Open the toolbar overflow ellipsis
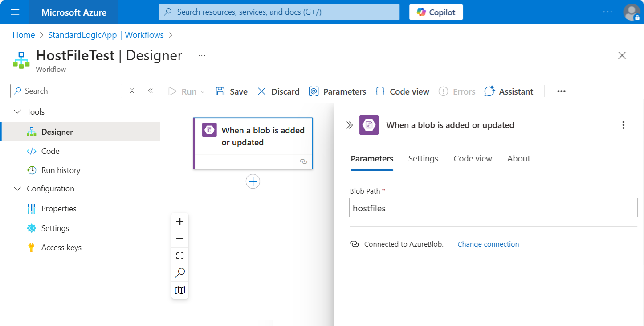The width and height of the screenshot is (644, 326). coord(561,91)
